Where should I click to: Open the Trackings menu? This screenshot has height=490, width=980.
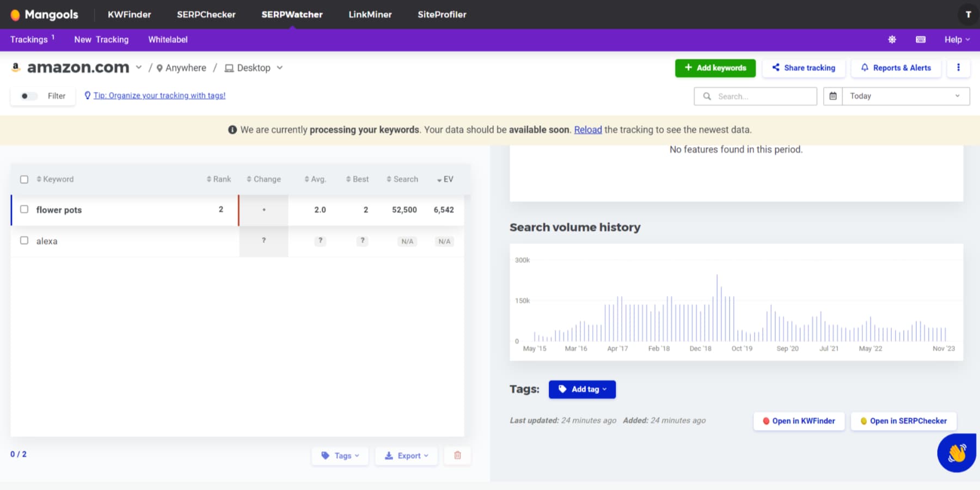point(28,39)
